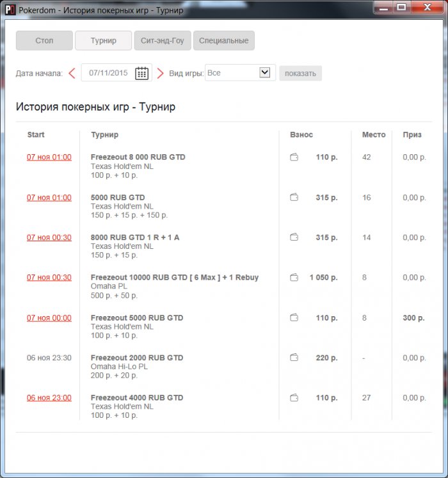Open link 07 ноя 01:00 for Freezeout 8 000 RUB GTD
448x478 pixels.
point(49,157)
